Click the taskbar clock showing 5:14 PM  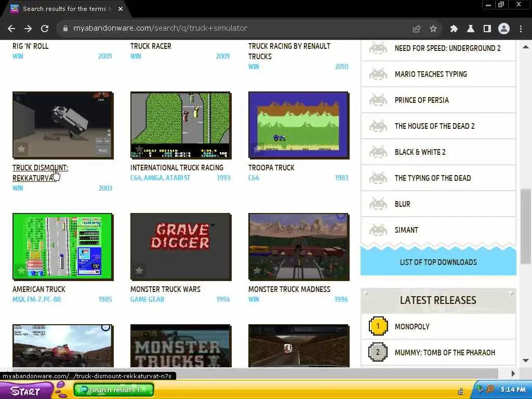point(513,390)
